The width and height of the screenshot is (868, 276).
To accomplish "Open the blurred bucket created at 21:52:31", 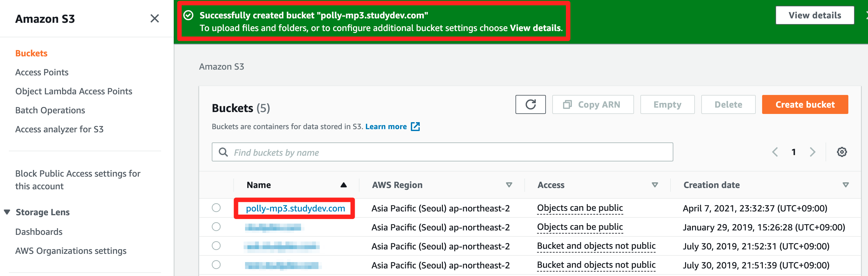I will point(282,247).
